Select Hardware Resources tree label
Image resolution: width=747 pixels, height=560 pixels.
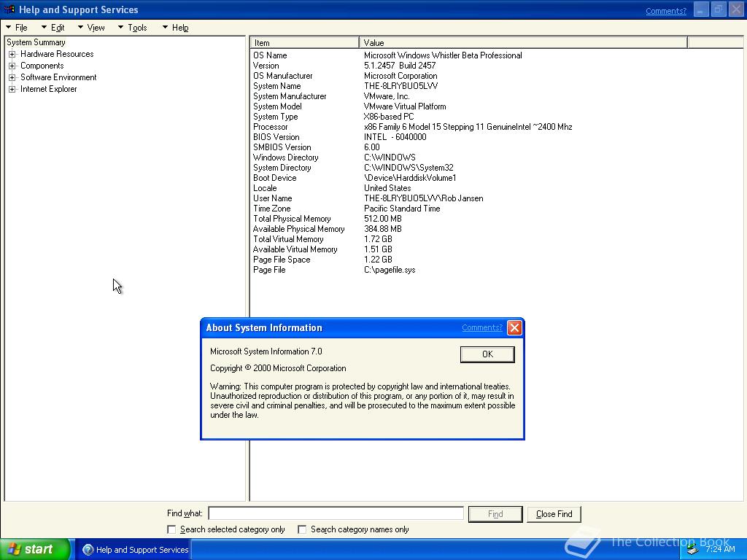(57, 54)
